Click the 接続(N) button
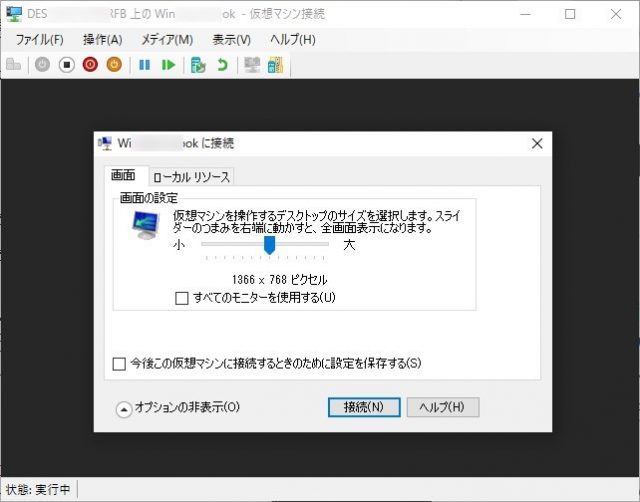Screen dimensions: 640x502 click(364, 407)
